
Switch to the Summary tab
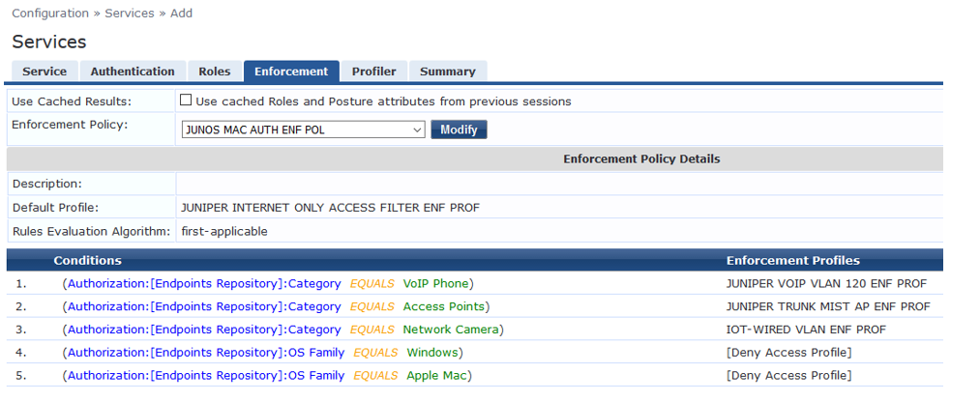pyautogui.click(x=447, y=72)
